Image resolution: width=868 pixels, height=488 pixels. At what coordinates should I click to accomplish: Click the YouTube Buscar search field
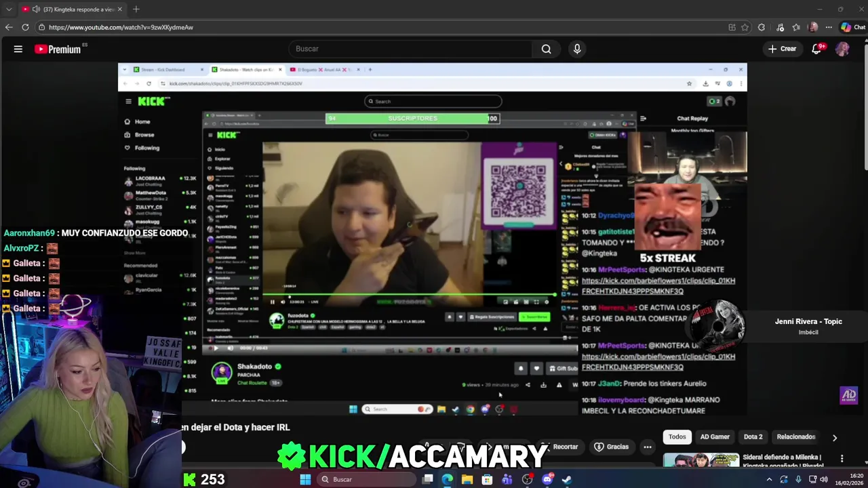click(410, 49)
